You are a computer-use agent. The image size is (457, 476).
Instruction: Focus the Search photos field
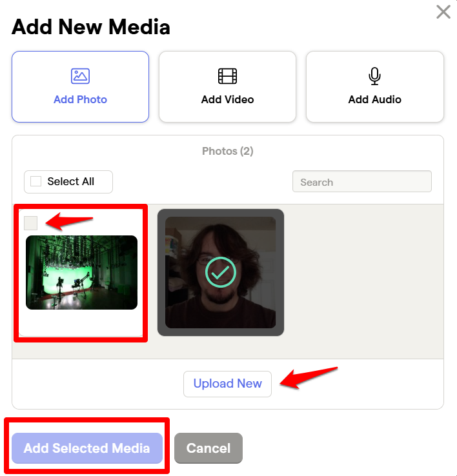[362, 181]
